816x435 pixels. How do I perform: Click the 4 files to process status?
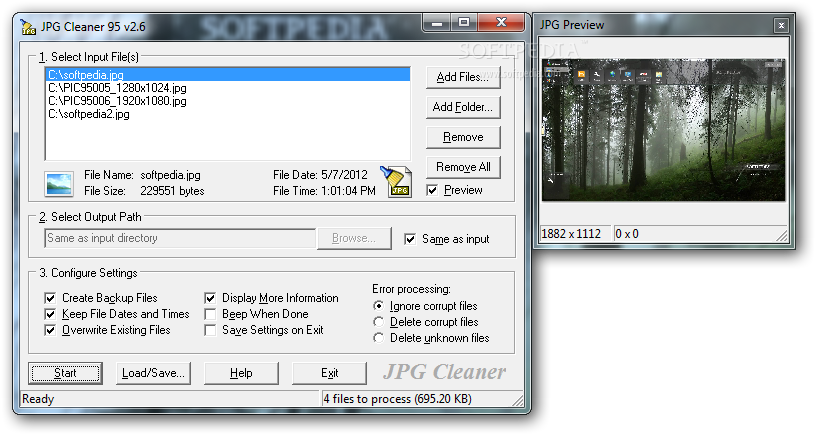(398, 399)
